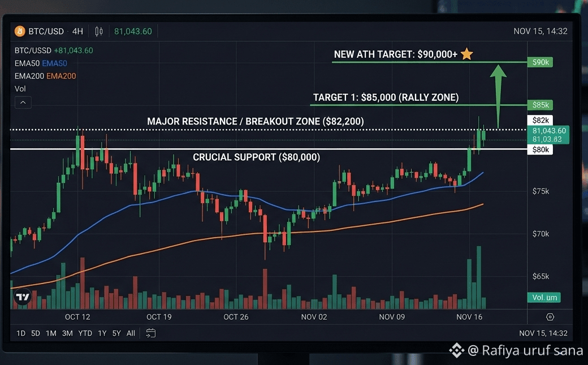The image size is (588, 365).
Task: Select the Vol indicator legend
Action: [x=20, y=89]
